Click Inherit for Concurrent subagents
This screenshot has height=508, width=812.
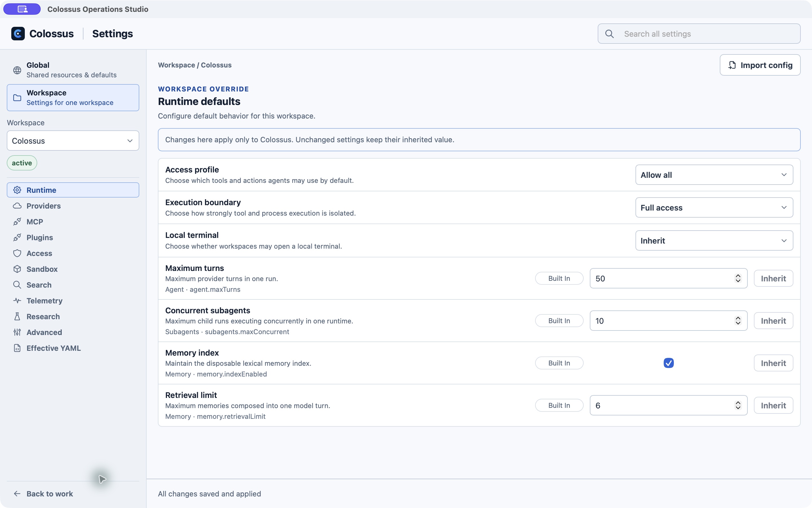773,321
